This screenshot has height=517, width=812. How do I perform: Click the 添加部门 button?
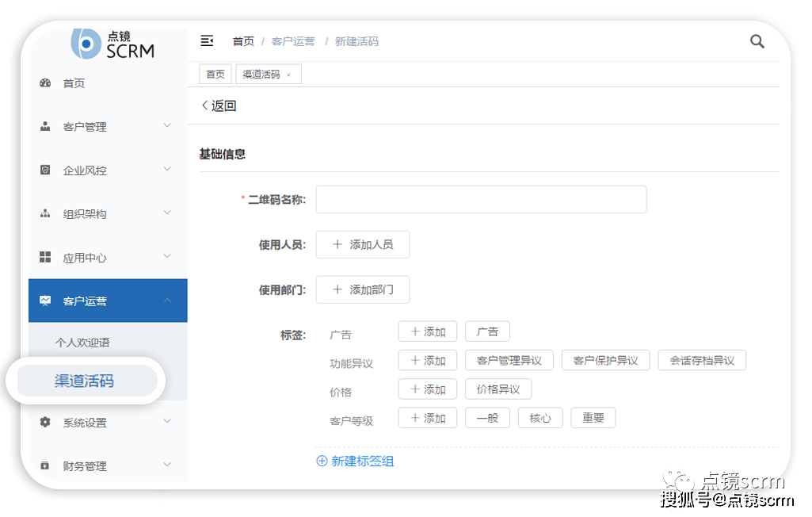tap(362, 290)
